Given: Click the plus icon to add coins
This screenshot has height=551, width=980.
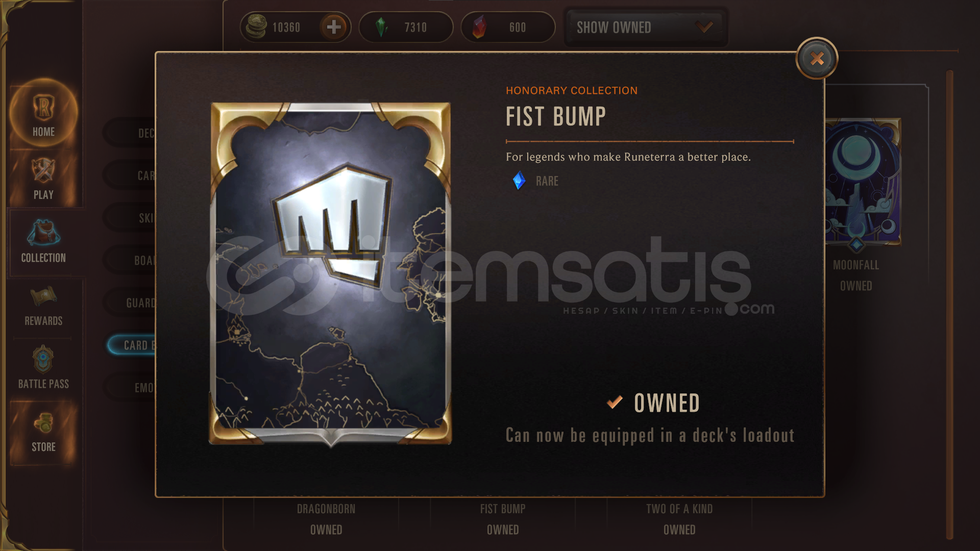Looking at the screenshot, I should [334, 27].
